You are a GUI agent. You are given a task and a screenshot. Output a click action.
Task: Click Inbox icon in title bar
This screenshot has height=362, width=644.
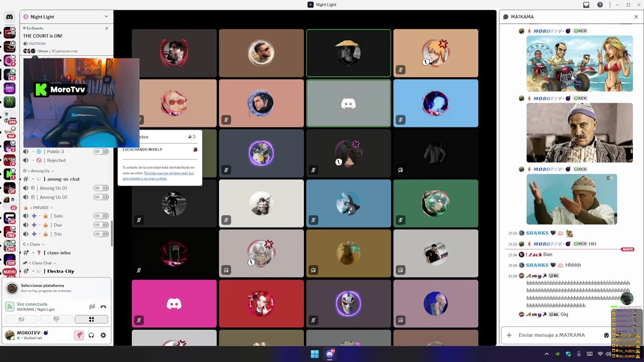click(586, 5)
